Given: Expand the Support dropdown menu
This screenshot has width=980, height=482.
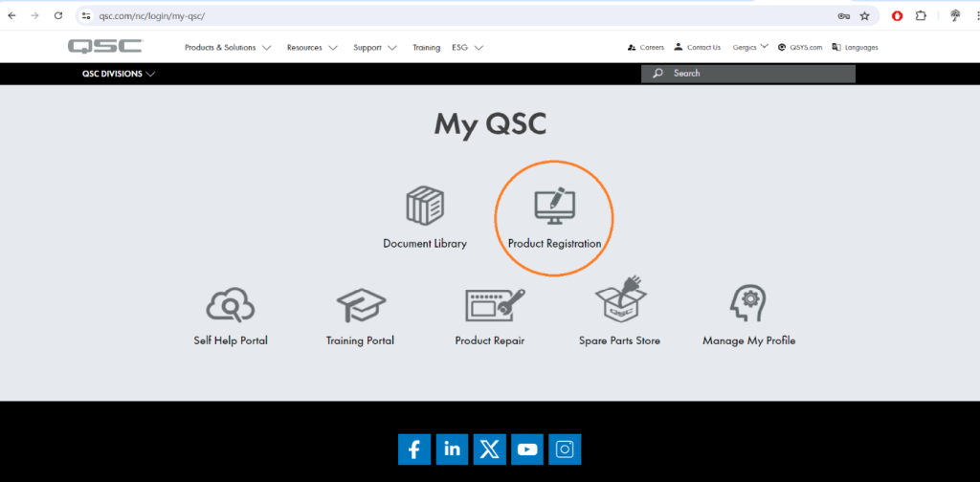Looking at the screenshot, I should (375, 48).
